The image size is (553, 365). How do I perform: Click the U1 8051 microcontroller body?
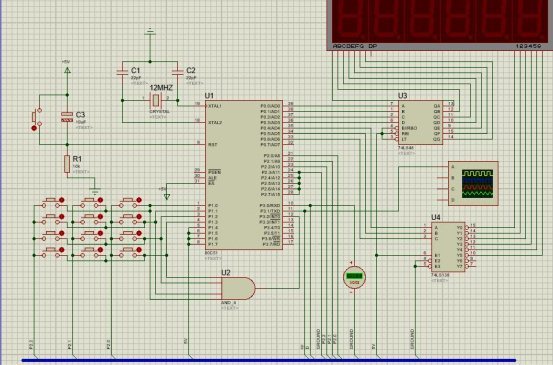[244, 175]
